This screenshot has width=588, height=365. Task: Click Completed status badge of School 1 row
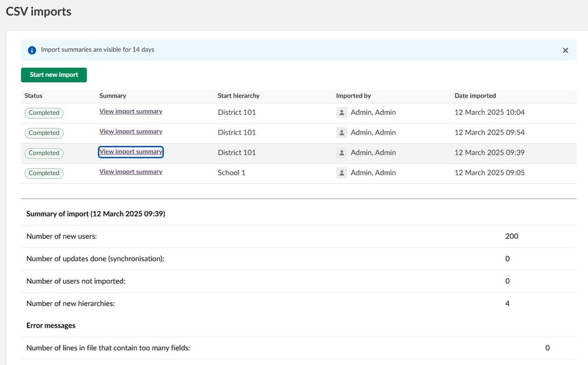coord(44,173)
